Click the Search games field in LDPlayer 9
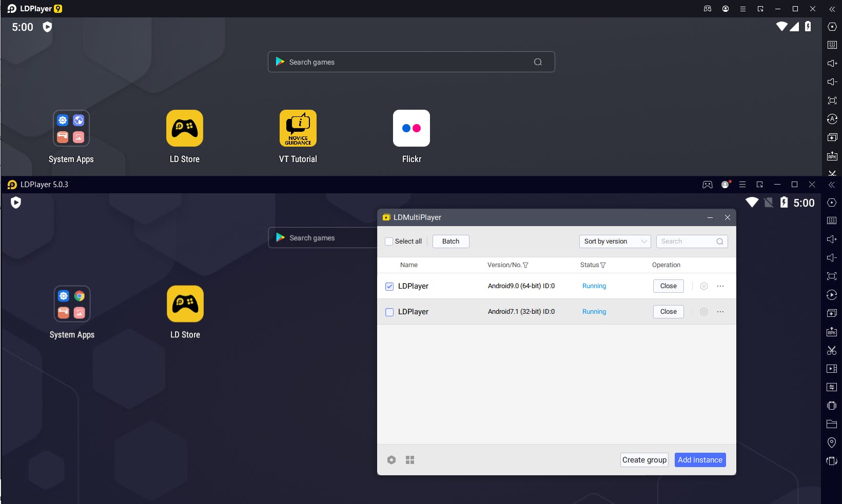 coord(412,62)
